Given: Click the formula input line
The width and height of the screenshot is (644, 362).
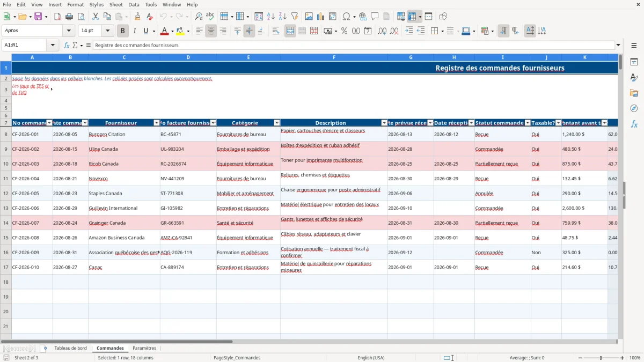Looking at the screenshot, I should (354, 45).
